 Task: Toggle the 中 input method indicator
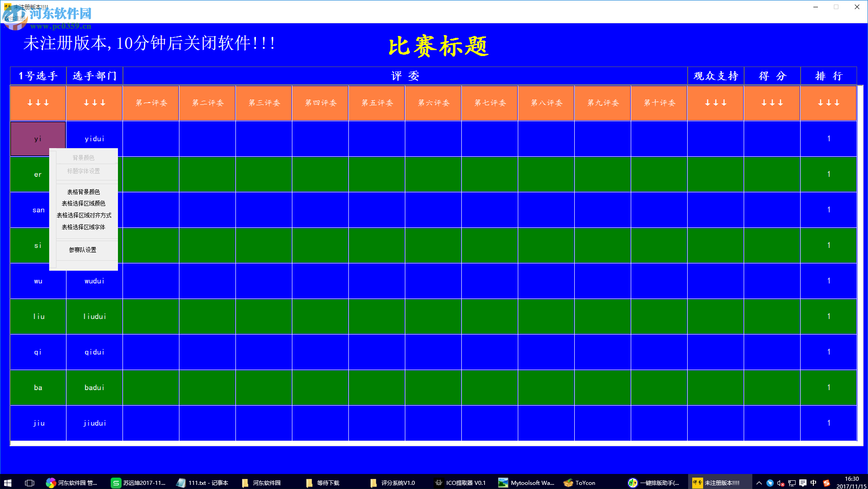(813, 483)
